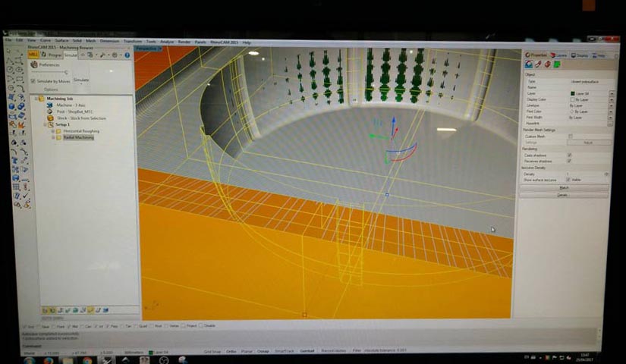Viewport: 626px width, 364px height.
Task: Toggle the Simulate by Moves checkbox
Action: [33, 80]
